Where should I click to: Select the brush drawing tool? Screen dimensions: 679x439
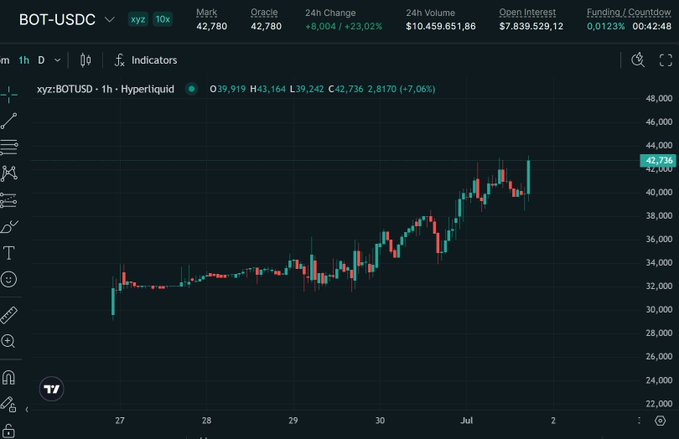[9, 226]
